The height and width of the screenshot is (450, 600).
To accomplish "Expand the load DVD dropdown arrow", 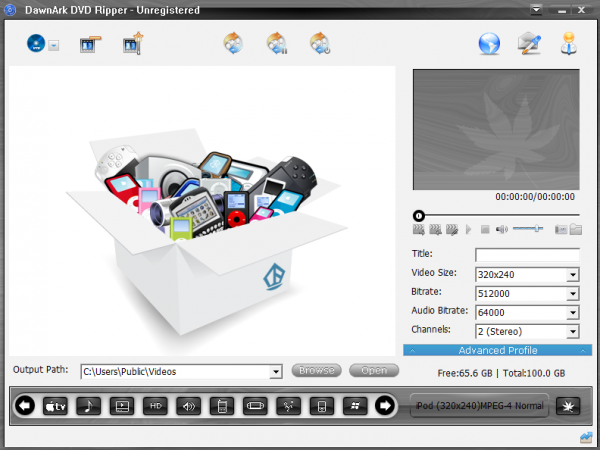I will tap(54, 46).
